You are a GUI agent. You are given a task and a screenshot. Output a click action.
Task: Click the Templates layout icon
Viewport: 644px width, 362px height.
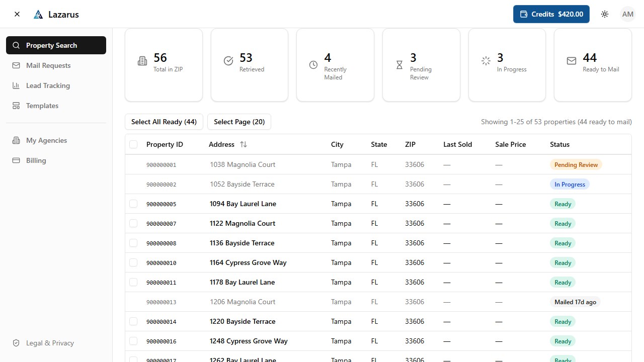(16, 106)
